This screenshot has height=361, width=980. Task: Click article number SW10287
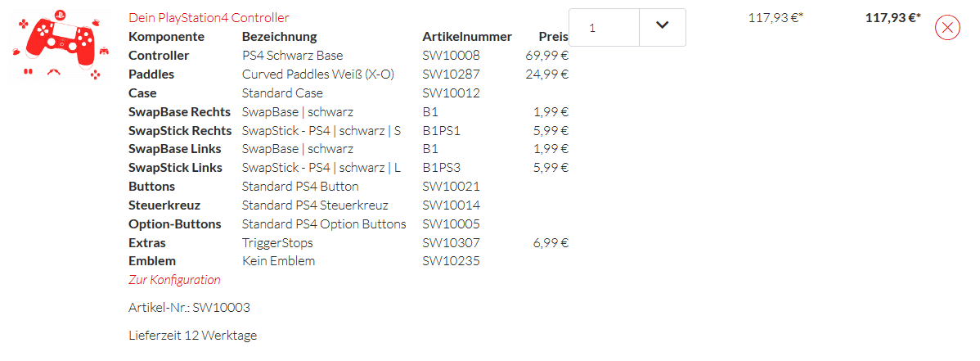pos(451,74)
